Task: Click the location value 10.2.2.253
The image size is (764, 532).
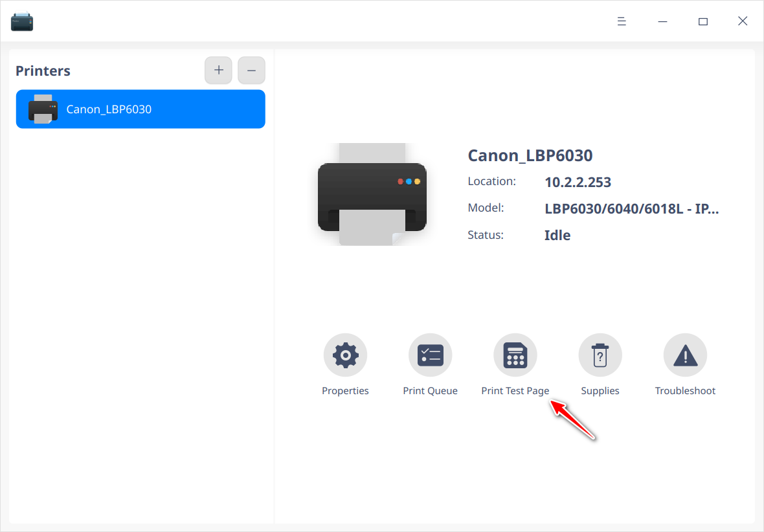Action: 578,183
